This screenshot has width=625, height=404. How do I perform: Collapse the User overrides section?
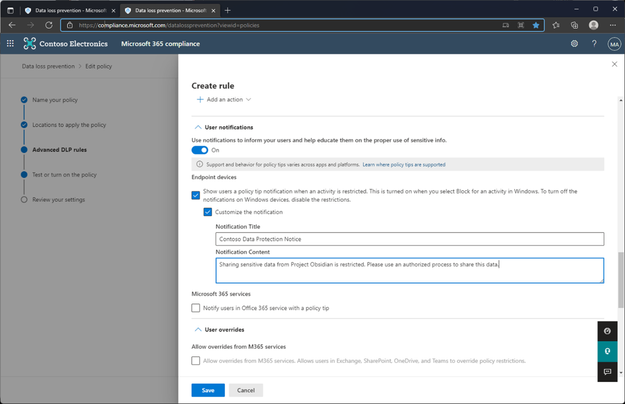point(198,329)
